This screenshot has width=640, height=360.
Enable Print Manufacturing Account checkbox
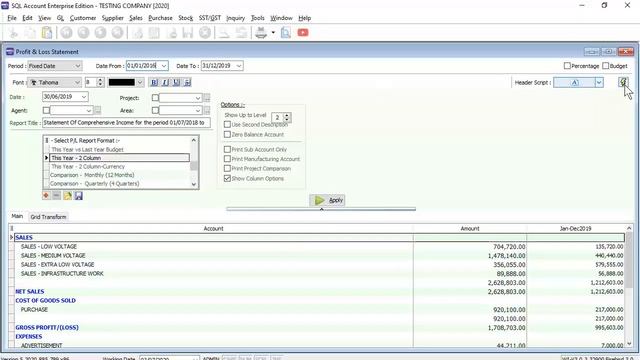coord(227,159)
